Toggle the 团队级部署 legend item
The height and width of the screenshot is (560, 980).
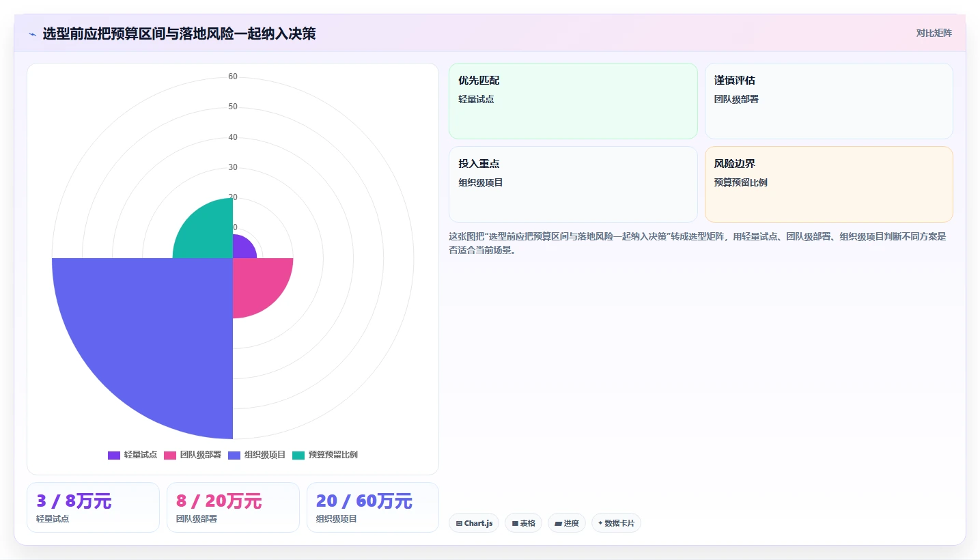coord(193,455)
